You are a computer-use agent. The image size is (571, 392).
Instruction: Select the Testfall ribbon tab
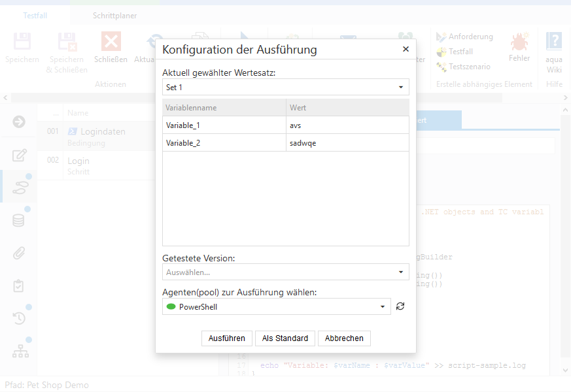35,15
